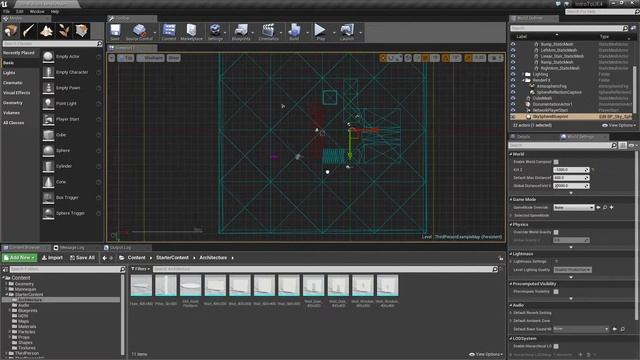
Task: Open Filters in Content Browser
Action: pos(140,269)
